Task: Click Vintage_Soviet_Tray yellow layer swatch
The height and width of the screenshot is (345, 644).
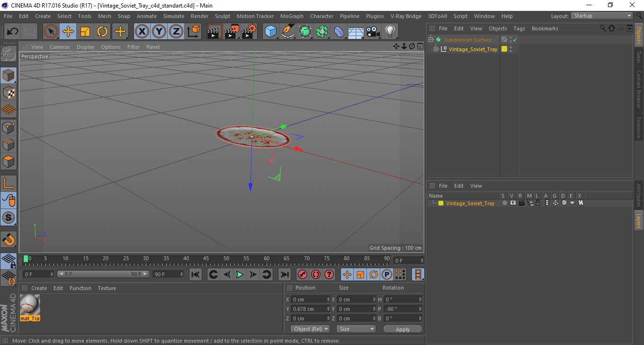Action: pyautogui.click(x=504, y=49)
